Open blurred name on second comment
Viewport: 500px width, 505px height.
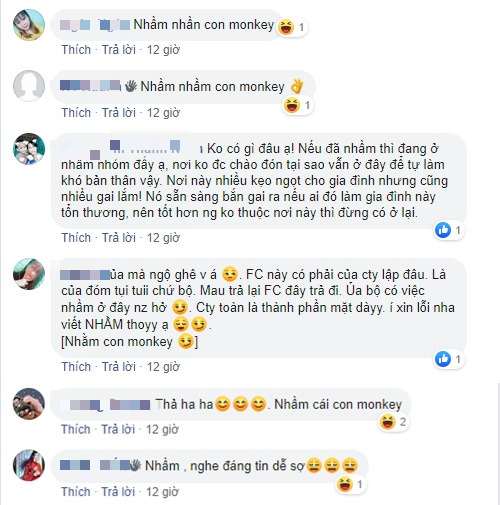[90, 86]
